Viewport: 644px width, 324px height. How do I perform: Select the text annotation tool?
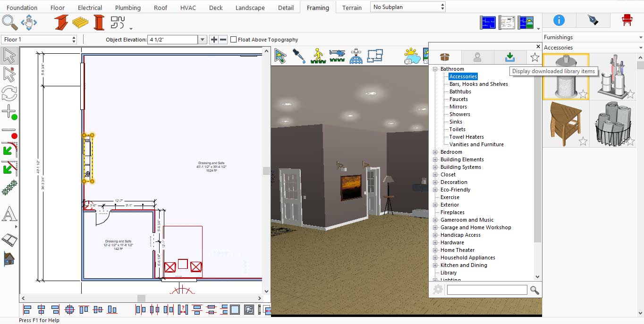(x=9, y=215)
